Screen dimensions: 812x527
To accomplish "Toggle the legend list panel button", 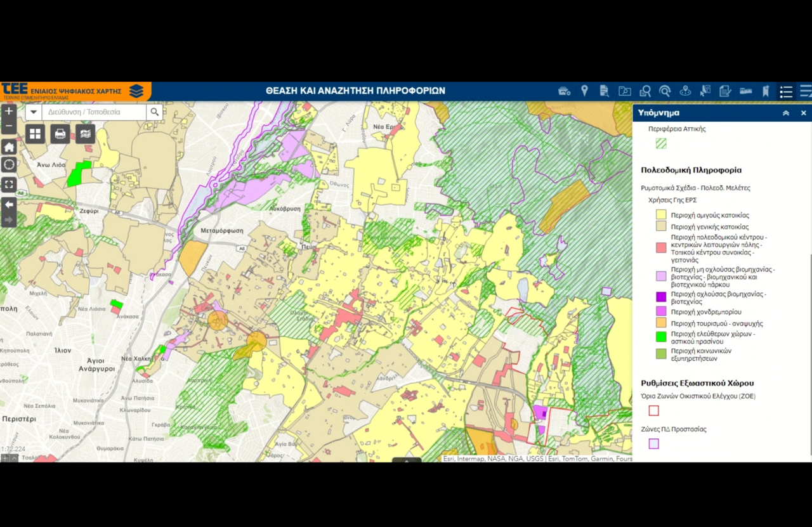I will [786, 92].
